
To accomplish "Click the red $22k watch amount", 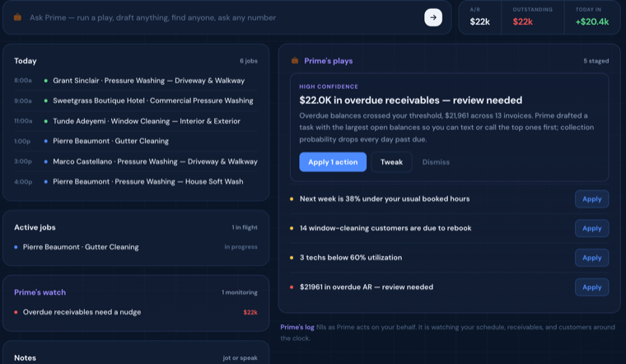I will point(250,312).
